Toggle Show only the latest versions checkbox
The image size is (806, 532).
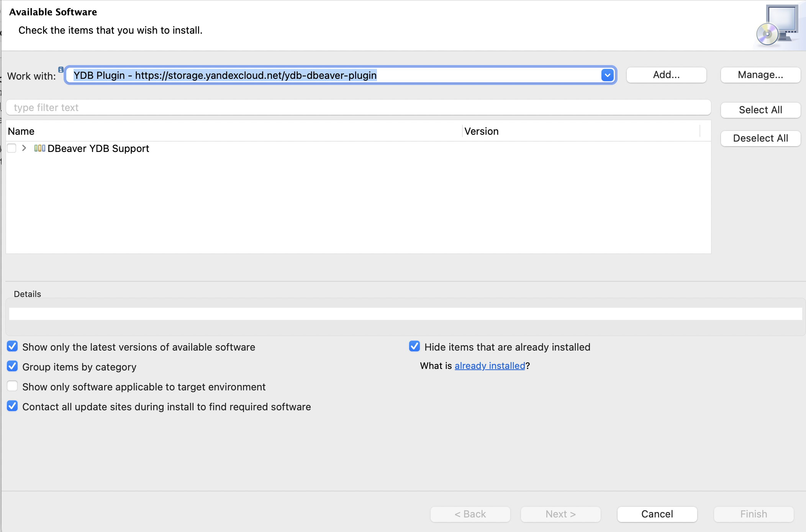[12, 346]
